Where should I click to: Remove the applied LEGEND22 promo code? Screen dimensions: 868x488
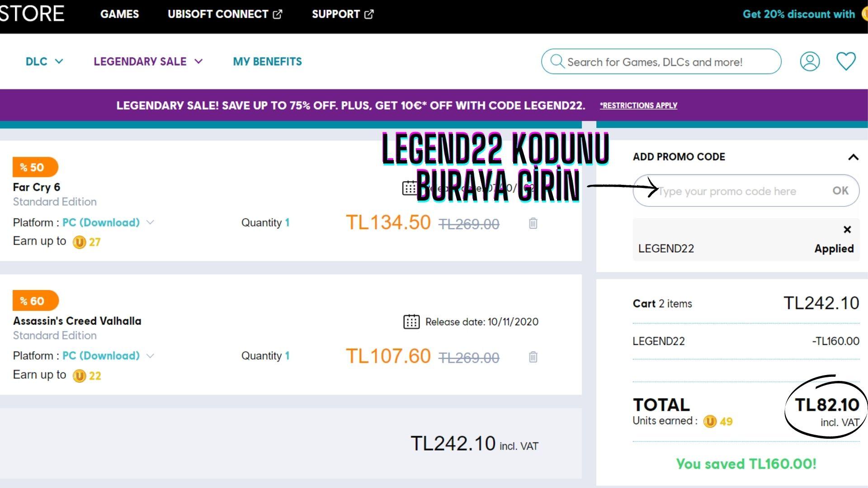coord(847,230)
